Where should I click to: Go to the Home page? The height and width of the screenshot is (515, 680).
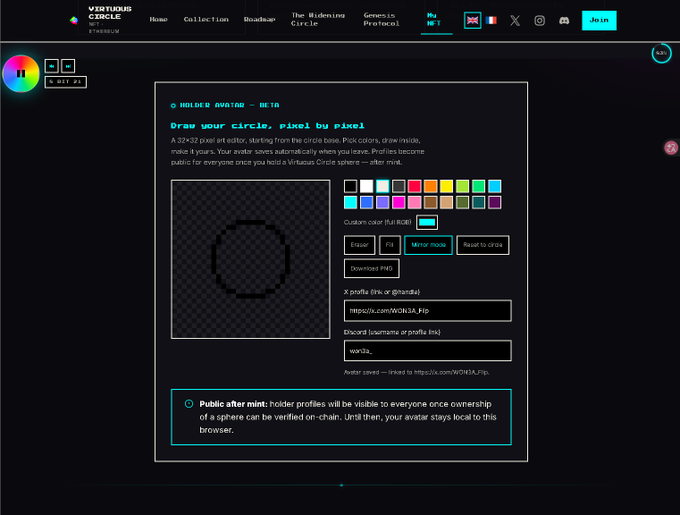[158, 20]
